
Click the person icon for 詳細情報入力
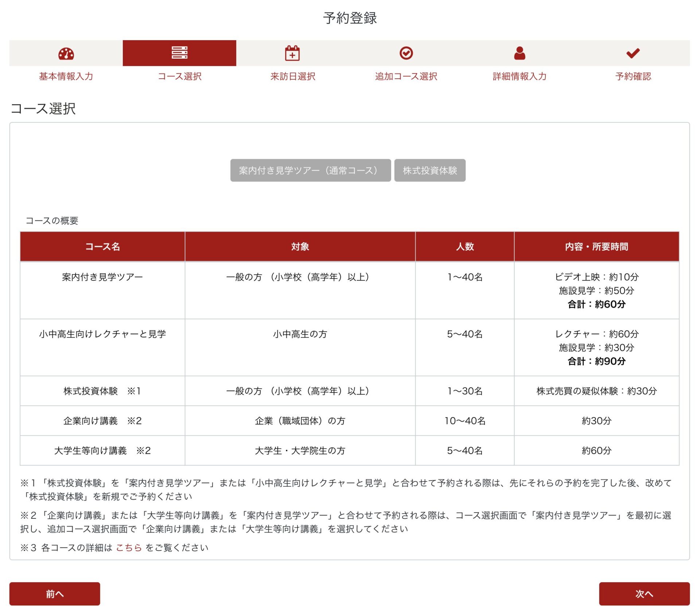(520, 53)
